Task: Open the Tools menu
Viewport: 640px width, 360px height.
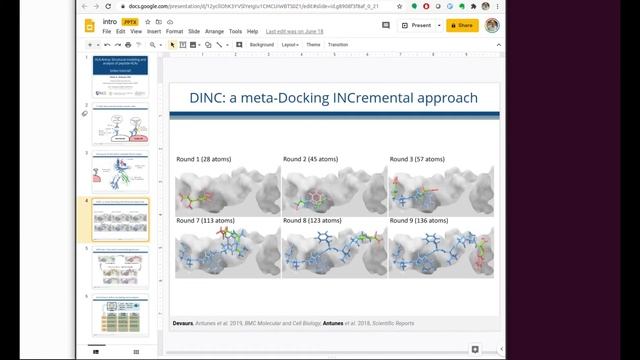Action: (x=235, y=31)
